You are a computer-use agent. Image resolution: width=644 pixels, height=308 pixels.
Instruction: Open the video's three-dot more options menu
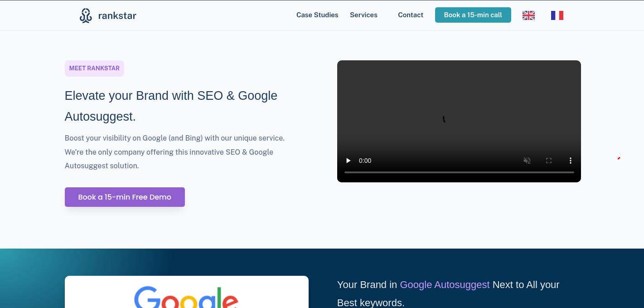(571, 161)
